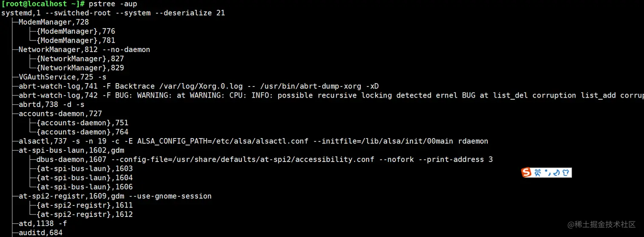This screenshot has height=237, width=644.
Task: Click the alsactl,737 process line
Action: (x=253, y=141)
